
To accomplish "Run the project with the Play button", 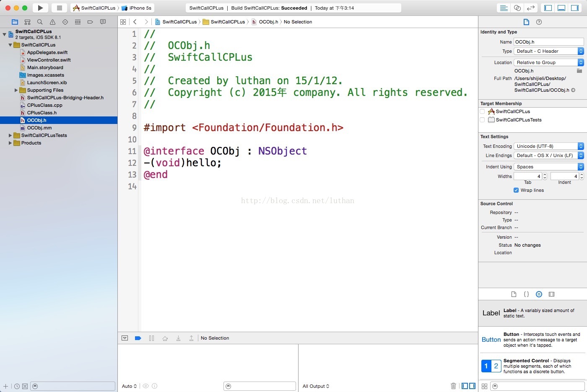I will click(x=40, y=8).
